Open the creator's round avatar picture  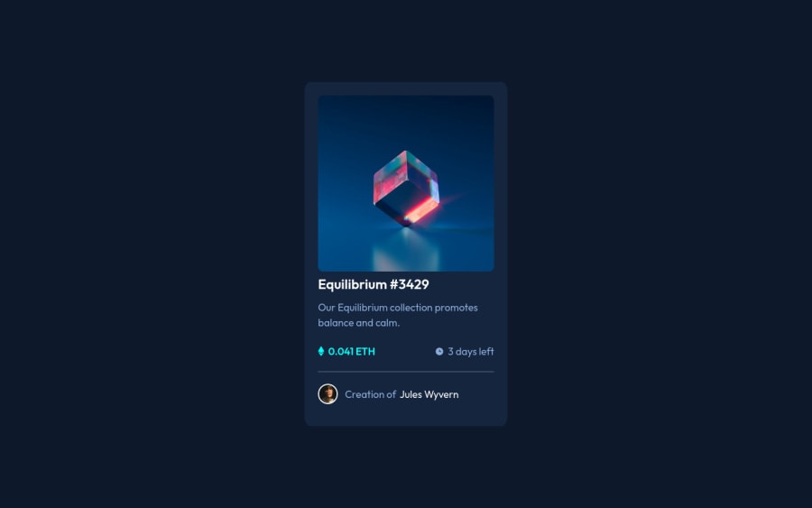pyautogui.click(x=328, y=394)
